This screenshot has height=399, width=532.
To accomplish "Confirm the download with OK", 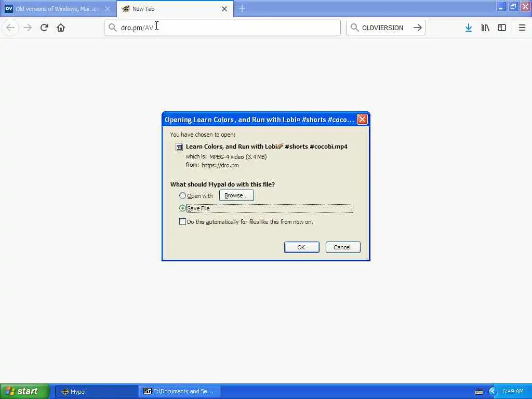I will click(301, 247).
